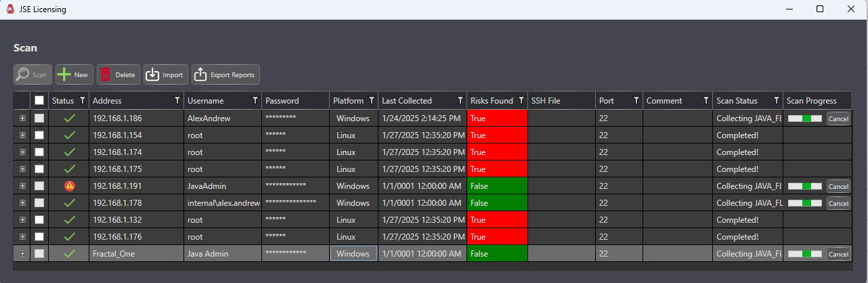Click the progress bar for 192.168.1.186
This screenshot has width=868, height=283.
805,118
